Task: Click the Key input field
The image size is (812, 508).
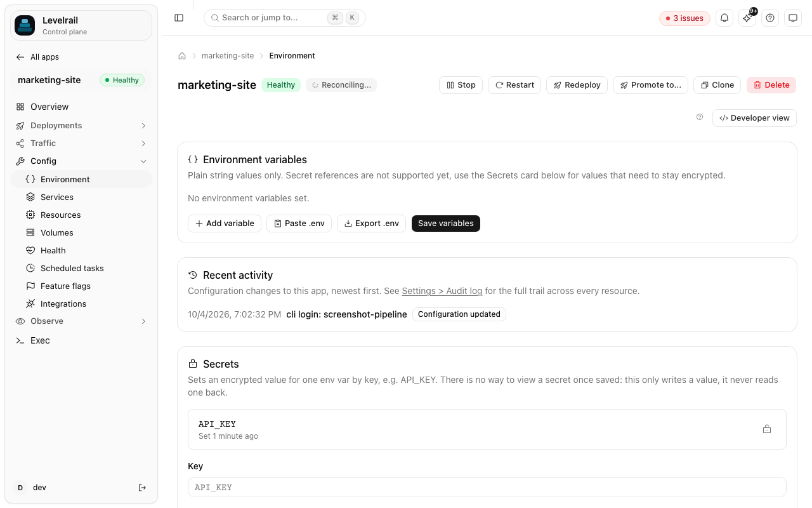Action: click(x=487, y=488)
